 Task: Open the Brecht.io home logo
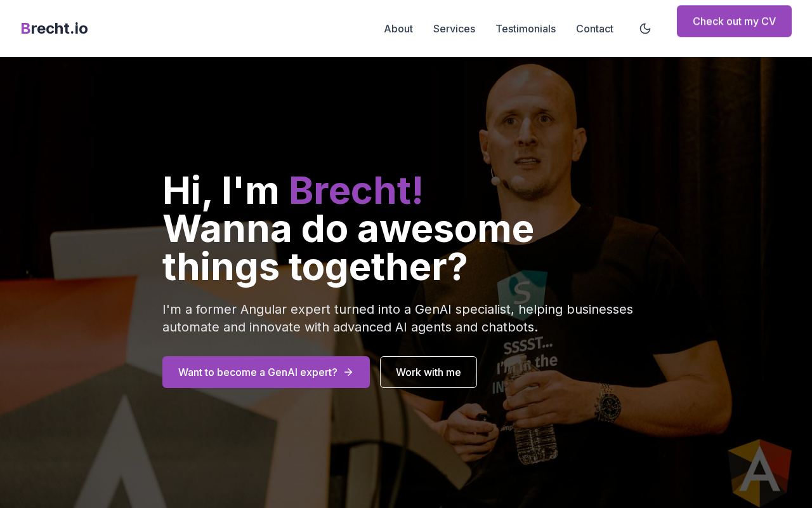tap(54, 29)
